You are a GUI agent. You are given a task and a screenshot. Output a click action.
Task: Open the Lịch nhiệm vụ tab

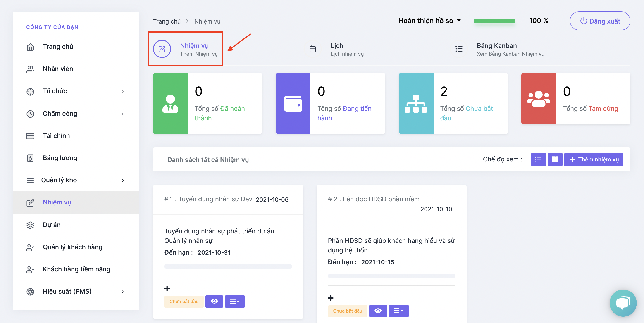pos(336,49)
